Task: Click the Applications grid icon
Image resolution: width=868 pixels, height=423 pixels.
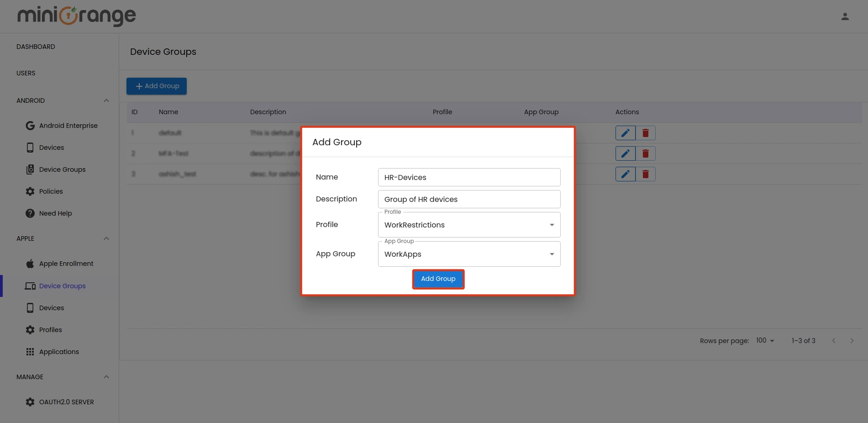Action: [30, 351]
